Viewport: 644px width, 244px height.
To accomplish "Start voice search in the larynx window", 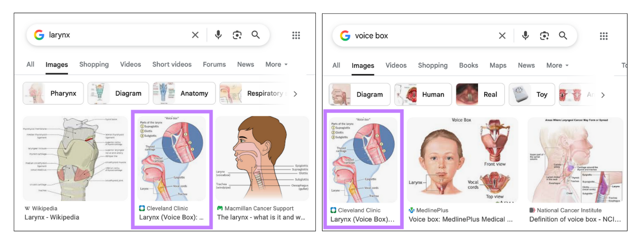I will pyautogui.click(x=218, y=35).
